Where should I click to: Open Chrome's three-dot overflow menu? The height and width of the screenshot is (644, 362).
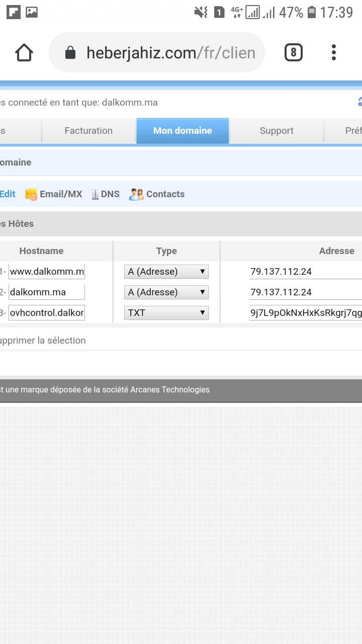coord(334,52)
